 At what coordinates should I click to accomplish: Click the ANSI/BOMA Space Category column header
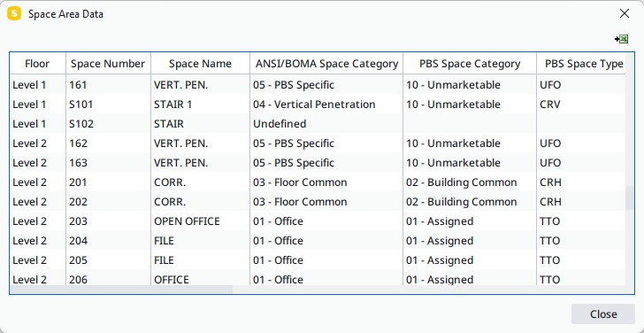[x=326, y=64]
